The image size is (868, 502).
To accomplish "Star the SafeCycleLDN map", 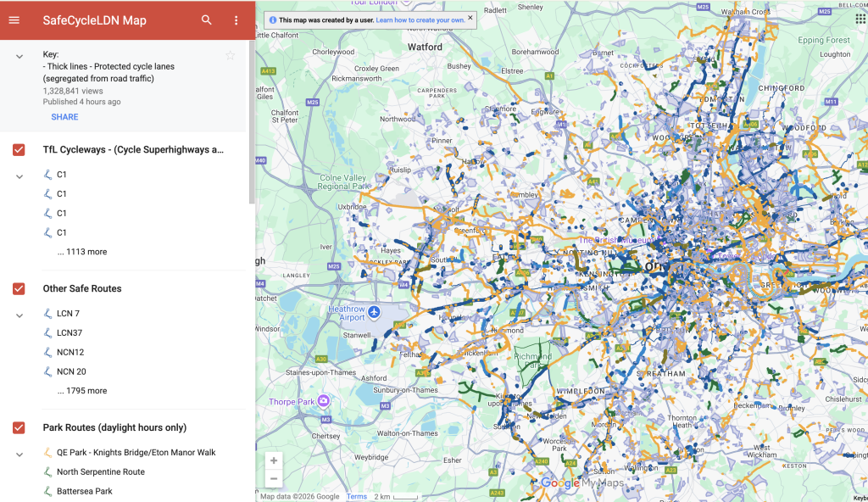I will pyautogui.click(x=230, y=55).
